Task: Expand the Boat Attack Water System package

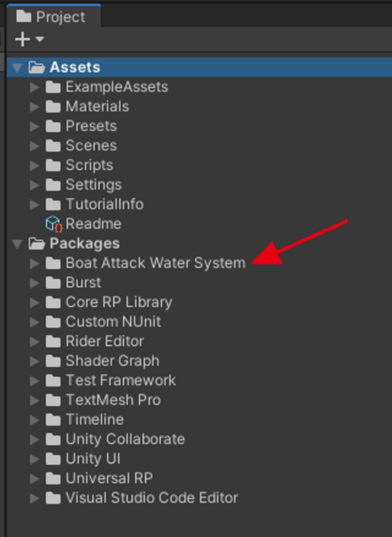Action: point(35,263)
